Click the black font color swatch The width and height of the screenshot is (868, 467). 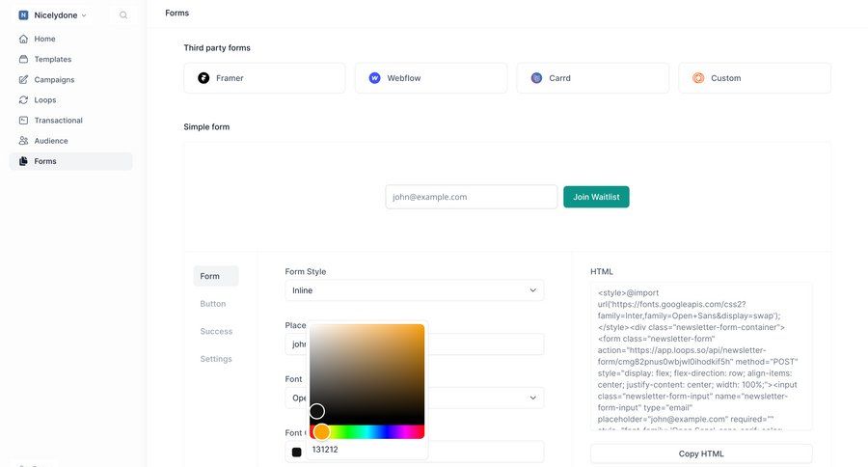tap(297, 452)
